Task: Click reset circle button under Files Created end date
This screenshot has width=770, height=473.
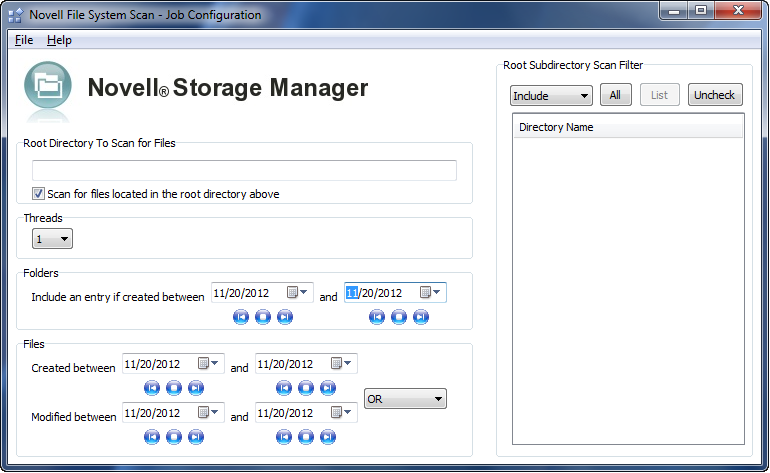Action: click(306, 388)
